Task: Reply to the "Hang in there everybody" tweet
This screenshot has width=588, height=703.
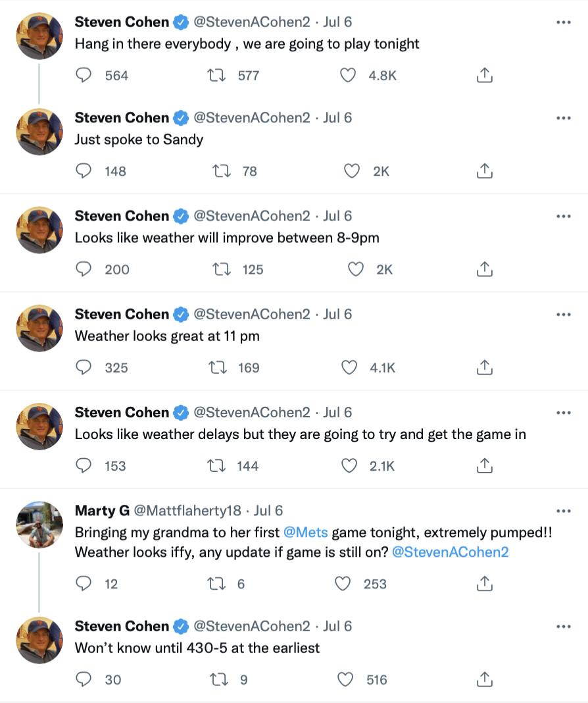Action: [x=84, y=76]
